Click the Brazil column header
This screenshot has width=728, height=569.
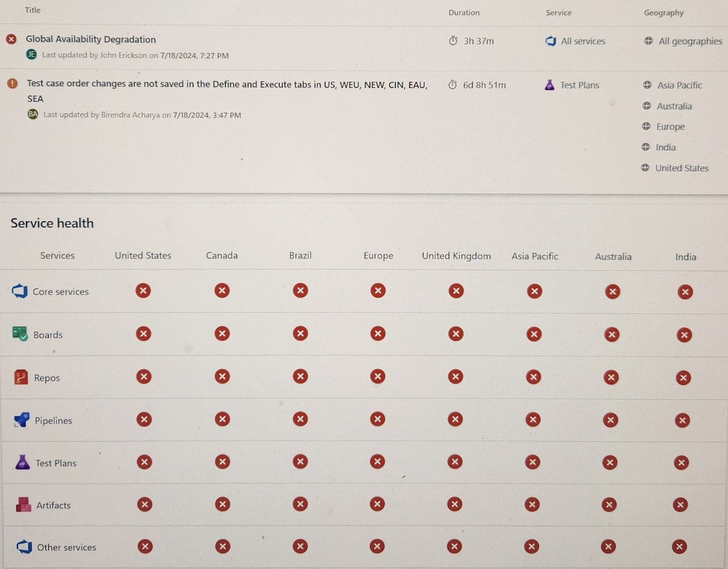[x=300, y=255]
